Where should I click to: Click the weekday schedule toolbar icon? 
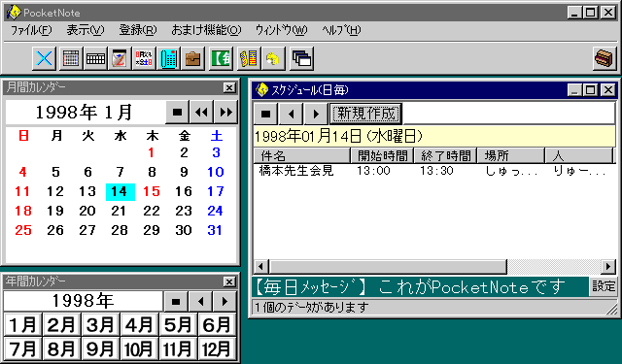(144, 58)
